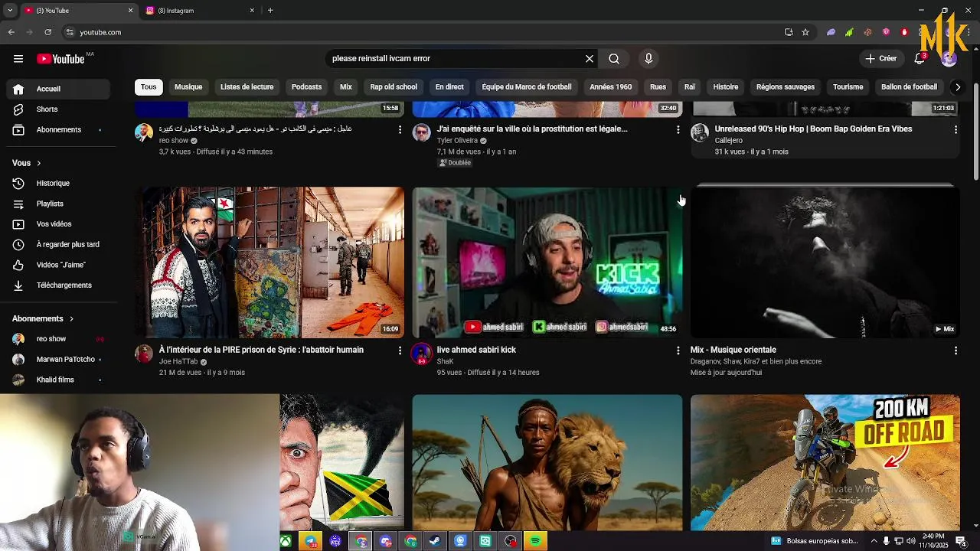Viewport: 980px width, 551px height.
Task: Open Shorts in sidebar
Action: [x=60, y=109]
